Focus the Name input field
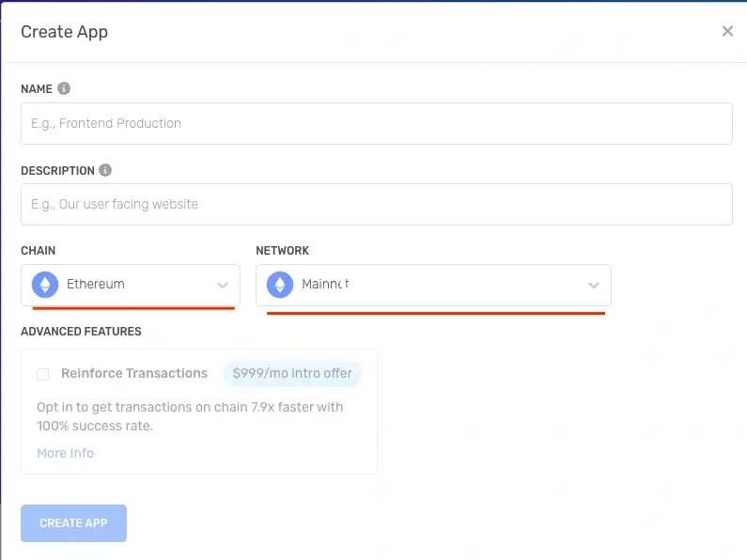Image resolution: width=747 pixels, height=560 pixels. 377,123
